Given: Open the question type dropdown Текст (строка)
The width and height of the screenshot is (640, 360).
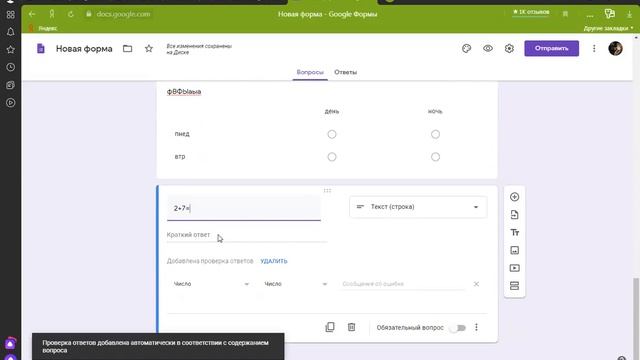Looking at the screenshot, I should [418, 207].
